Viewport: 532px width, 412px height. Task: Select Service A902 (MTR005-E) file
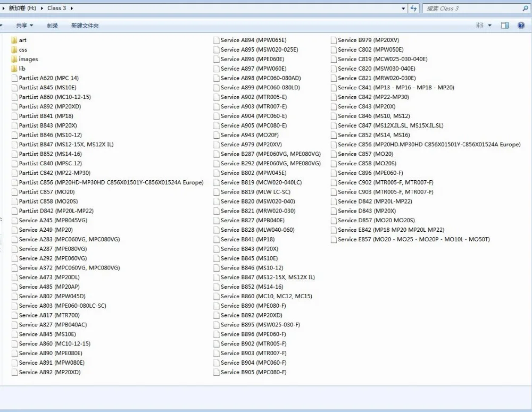tap(254, 97)
